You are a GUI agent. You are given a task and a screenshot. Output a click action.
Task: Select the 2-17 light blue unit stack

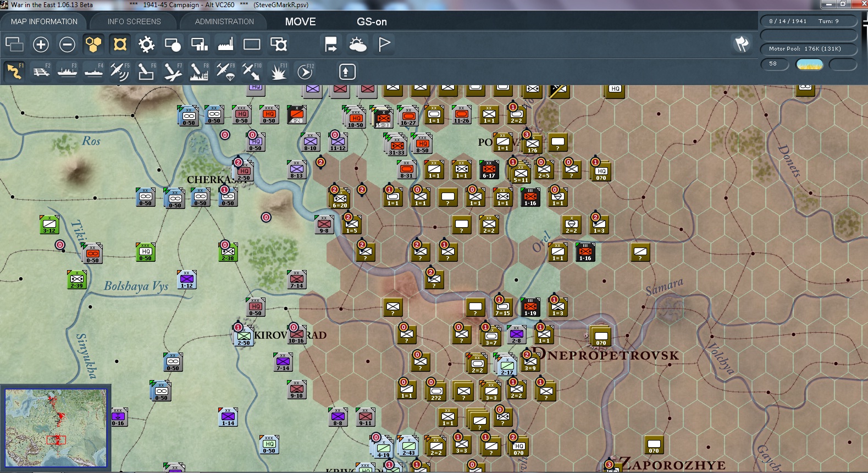[506, 365]
